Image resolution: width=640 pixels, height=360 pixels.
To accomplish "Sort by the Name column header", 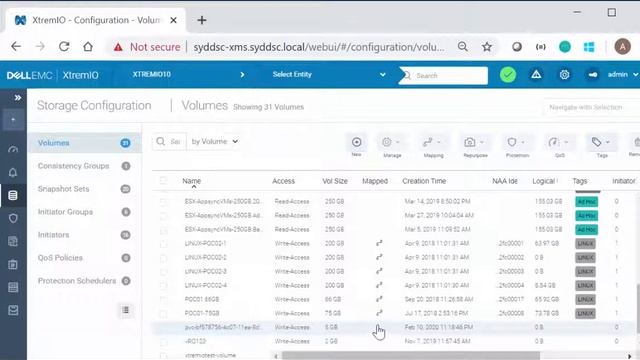I will point(191,181).
